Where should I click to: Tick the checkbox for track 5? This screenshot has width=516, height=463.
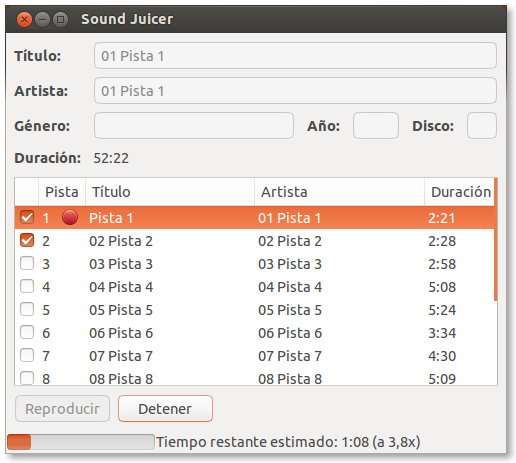[x=27, y=309]
